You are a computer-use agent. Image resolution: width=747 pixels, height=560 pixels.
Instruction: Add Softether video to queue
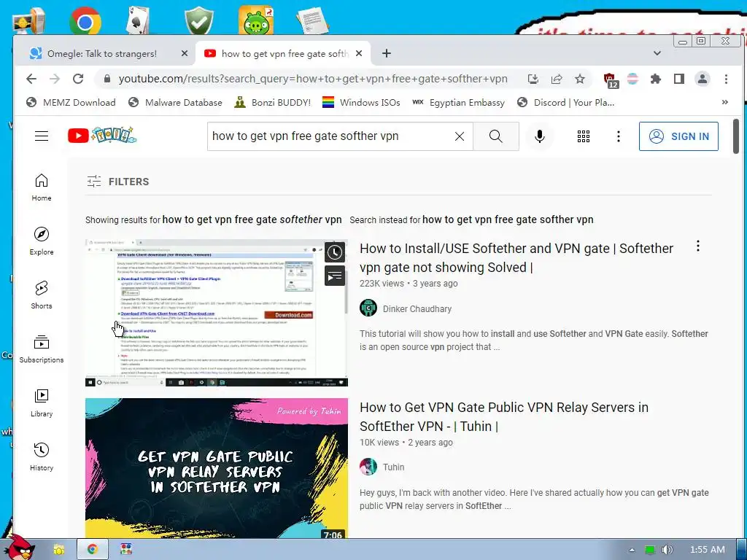point(335,276)
